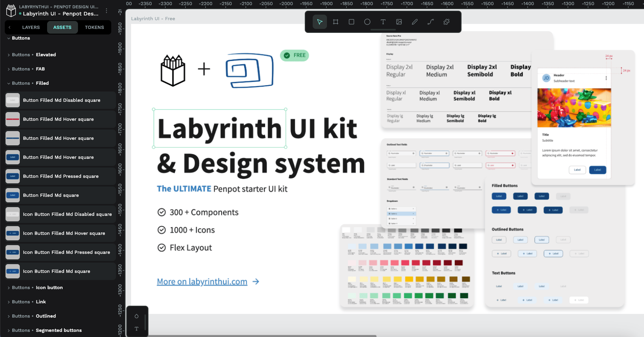
Task: Open the file options three-dot menu
Action: click(106, 11)
